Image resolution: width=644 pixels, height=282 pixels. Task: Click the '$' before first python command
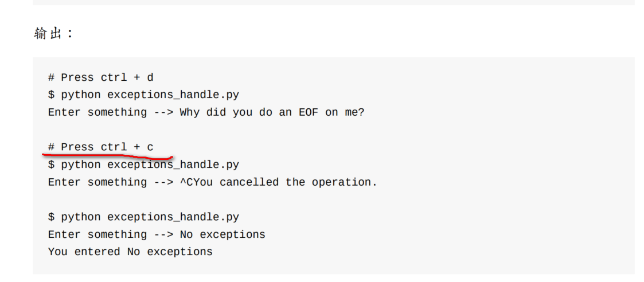pyautogui.click(x=52, y=95)
